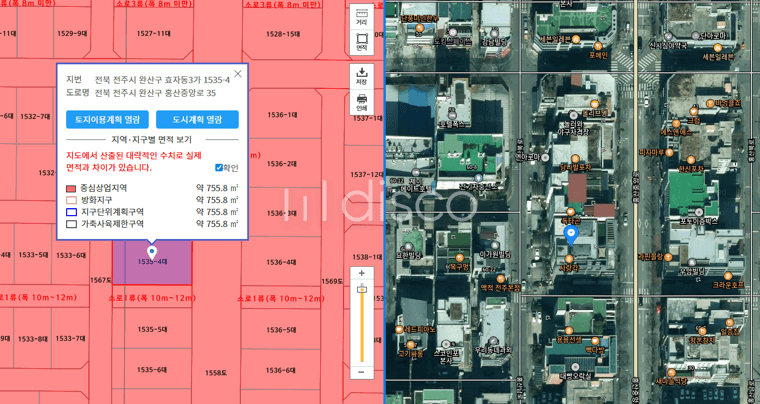Click the location pin on parcel 1535-4
The image size is (760, 404).
pos(152,252)
